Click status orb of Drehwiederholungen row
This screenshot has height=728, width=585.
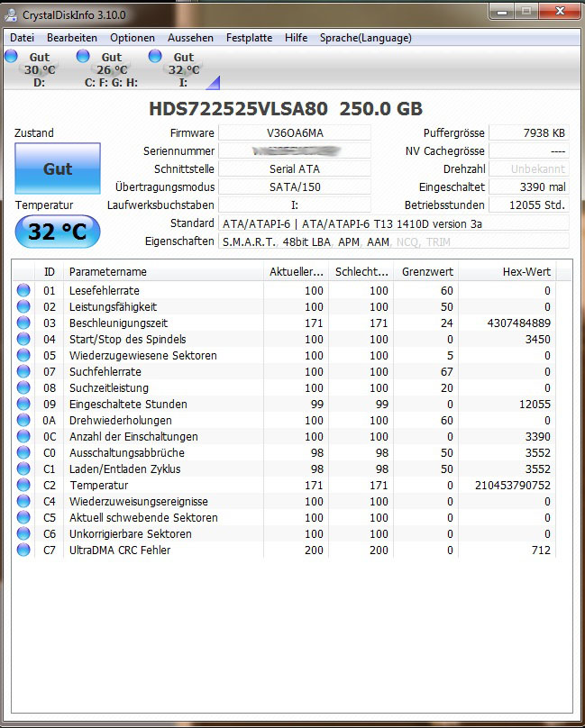coord(23,420)
